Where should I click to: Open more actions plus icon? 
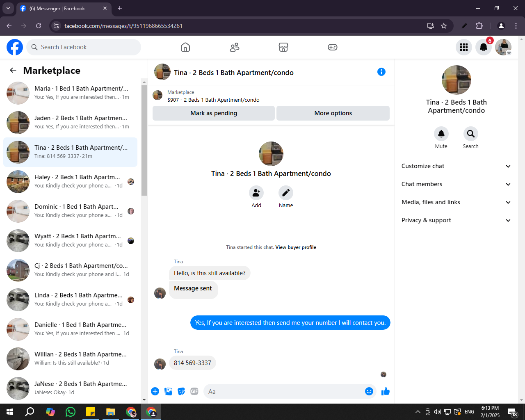[x=155, y=391]
